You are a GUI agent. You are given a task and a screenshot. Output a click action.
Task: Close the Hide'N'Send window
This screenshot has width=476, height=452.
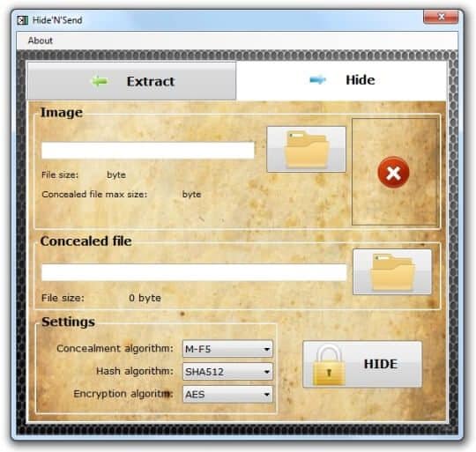pyautogui.click(x=441, y=17)
